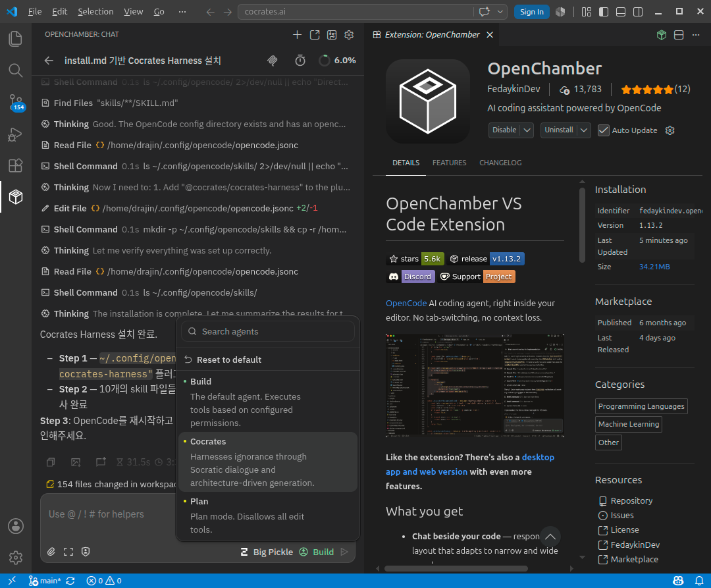Go back from the install.md chat session
This screenshot has height=588, width=711.
coord(49,61)
